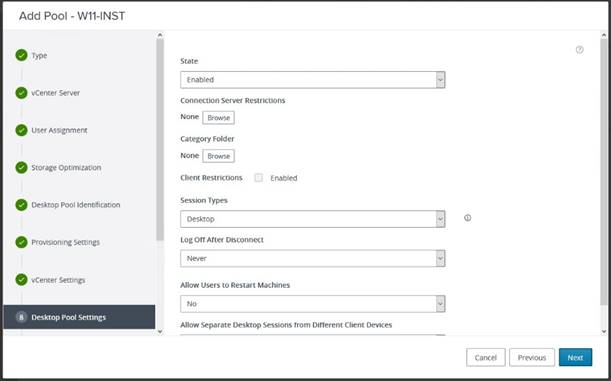Click the green checkmark beside Desktop Pool Identification
This screenshot has width=611, height=381.
pyautogui.click(x=21, y=205)
